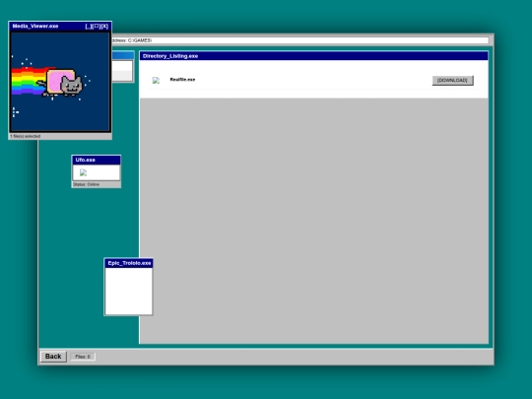Select the Realfile.exe file name
Image resolution: width=532 pixels, height=399 pixels.
[182, 80]
